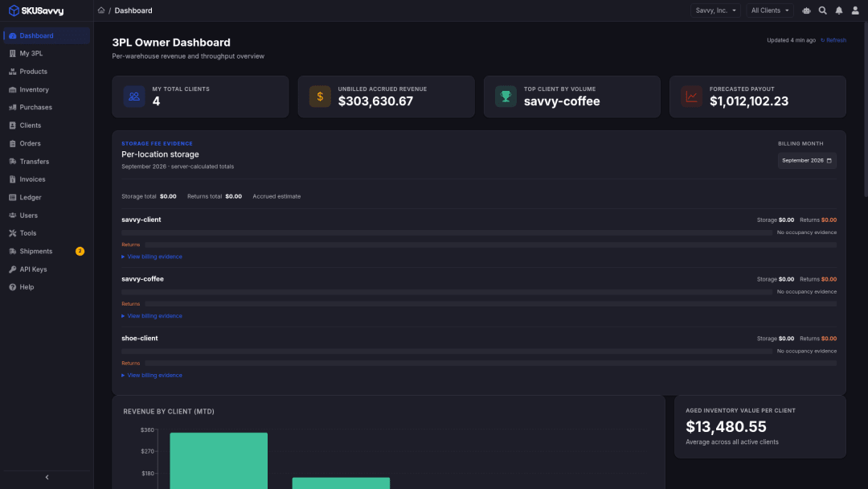Click the home breadcrumb icon
Image resolution: width=868 pixels, height=489 pixels.
[x=101, y=10]
